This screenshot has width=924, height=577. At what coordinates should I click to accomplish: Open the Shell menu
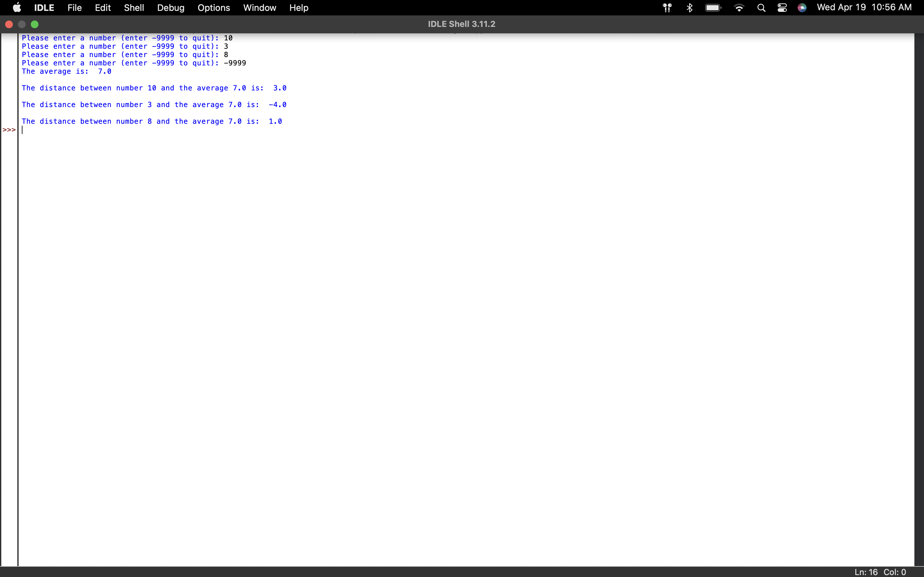click(134, 8)
